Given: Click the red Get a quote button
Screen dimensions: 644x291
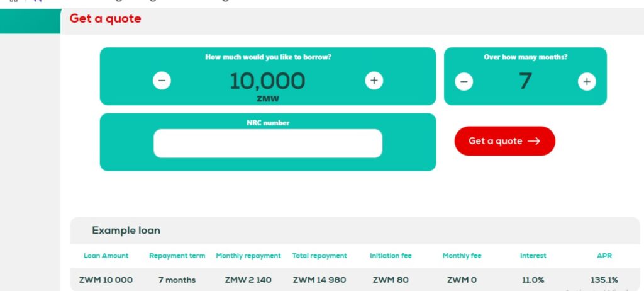Looking at the screenshot, I should coord(505,140).
